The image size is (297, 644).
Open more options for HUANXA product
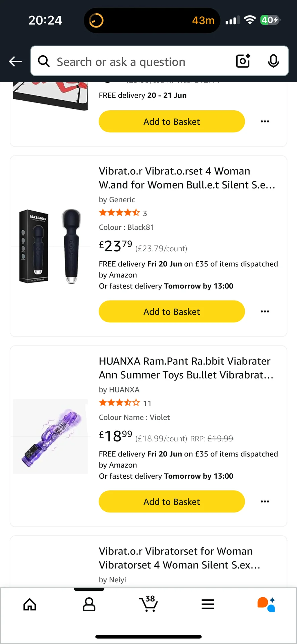tap(265, 502)
